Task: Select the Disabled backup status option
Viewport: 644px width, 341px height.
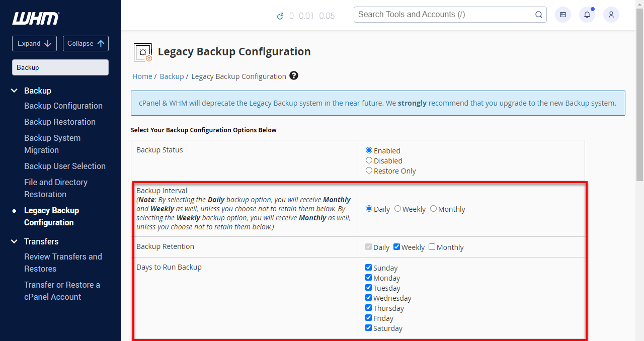Action: coord(369,160)
